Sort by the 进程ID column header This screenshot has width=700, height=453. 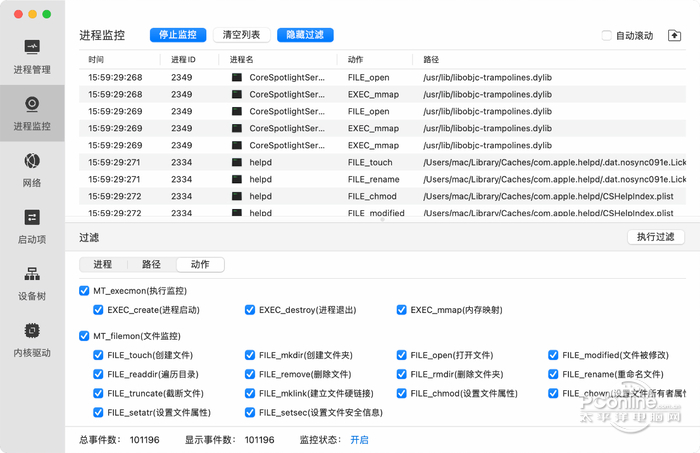183,59
